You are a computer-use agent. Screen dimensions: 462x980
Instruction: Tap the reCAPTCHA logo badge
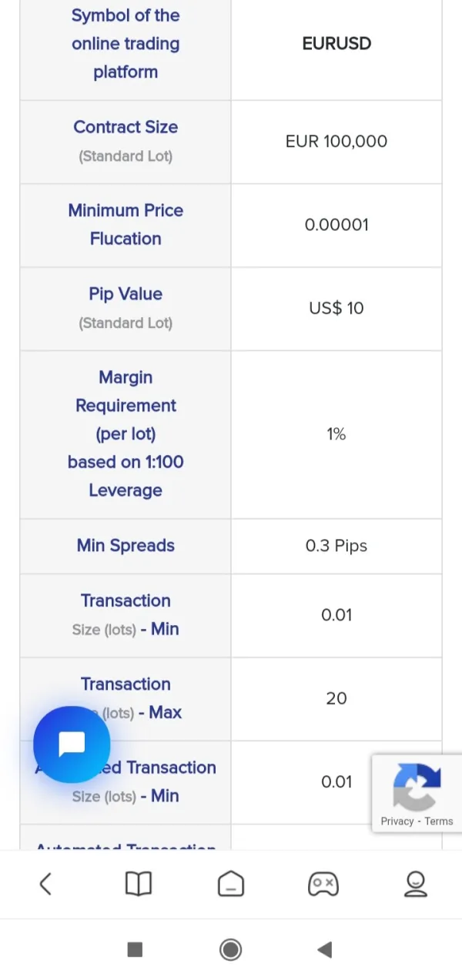tap(417, 785)
